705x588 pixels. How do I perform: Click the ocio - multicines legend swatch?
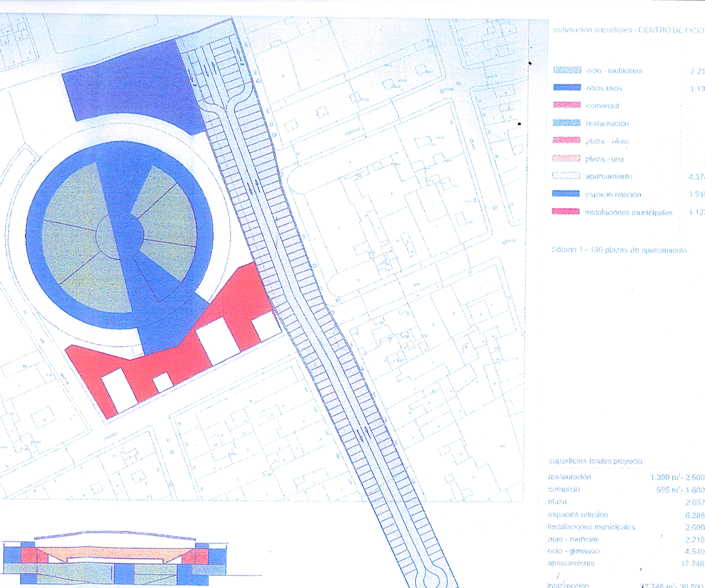click(x=567, y=71)
